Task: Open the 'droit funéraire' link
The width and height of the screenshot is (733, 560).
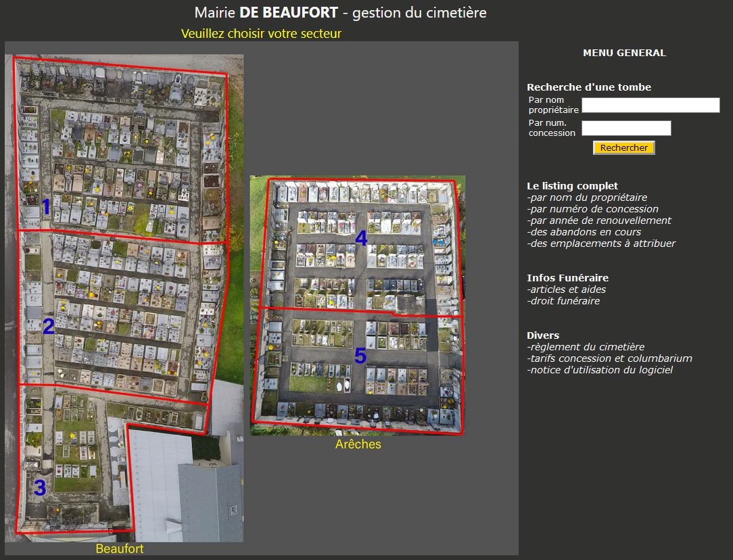Action: click(564, 301)
